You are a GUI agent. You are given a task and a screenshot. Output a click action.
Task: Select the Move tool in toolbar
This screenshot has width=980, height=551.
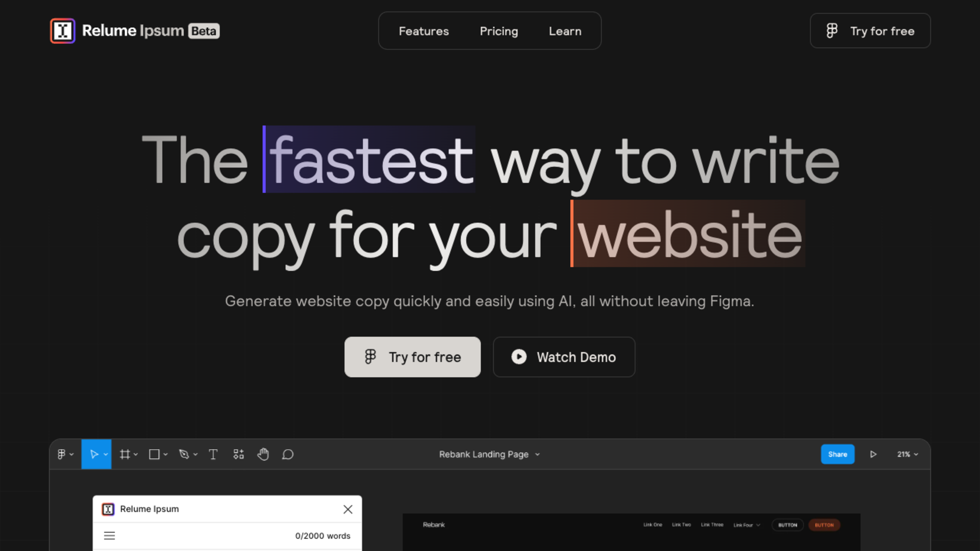pos(94,454)
